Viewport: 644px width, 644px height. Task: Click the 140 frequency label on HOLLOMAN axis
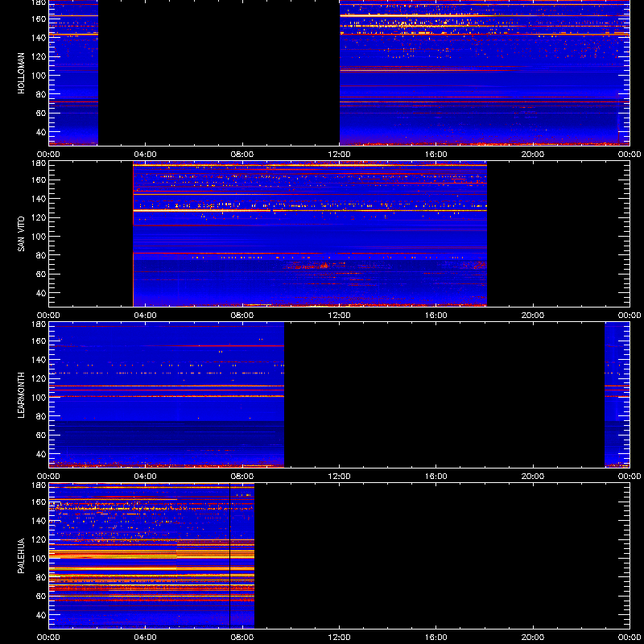click(x=39, y=37)
